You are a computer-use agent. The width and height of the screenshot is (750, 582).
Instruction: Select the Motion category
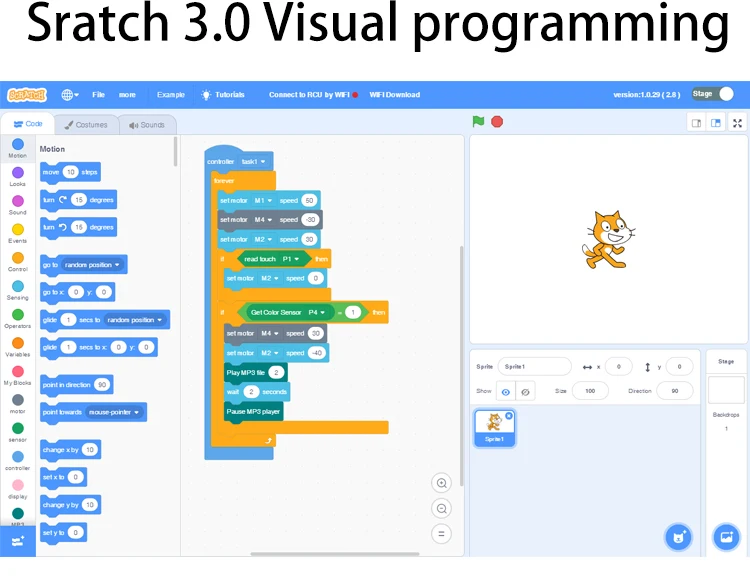click(18, 148)
